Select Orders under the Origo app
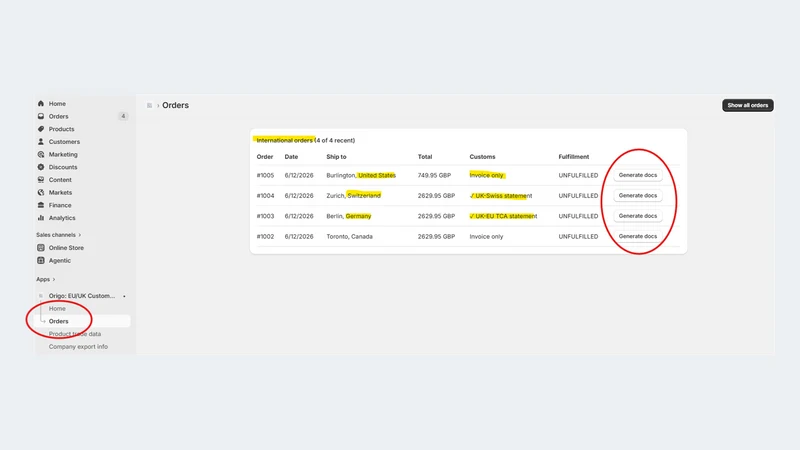800x450 pixels. pos(58,321)
